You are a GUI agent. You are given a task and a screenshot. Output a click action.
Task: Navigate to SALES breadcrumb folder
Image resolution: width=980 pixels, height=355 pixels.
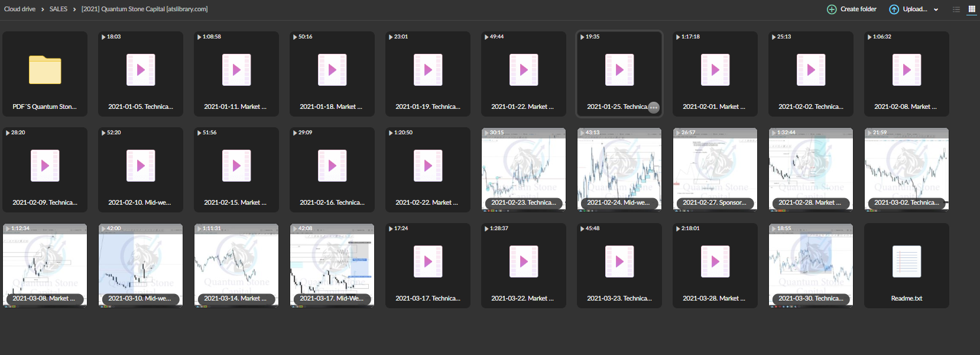click(59, 9)
